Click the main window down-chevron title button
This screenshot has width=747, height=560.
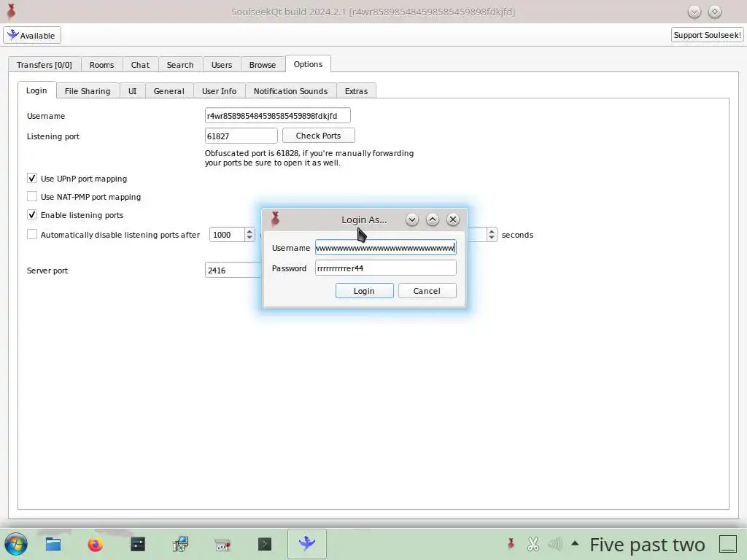coord(694,12)
